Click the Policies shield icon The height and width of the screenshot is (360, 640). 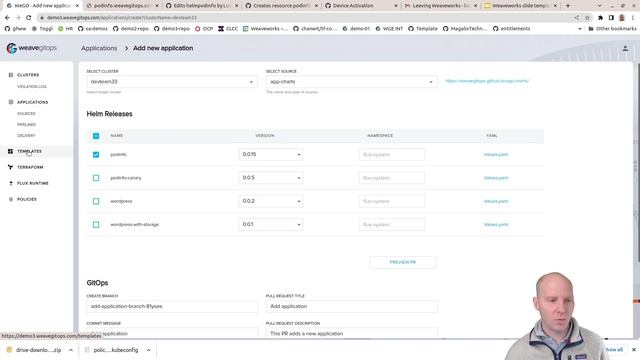[x=11, y=199]
